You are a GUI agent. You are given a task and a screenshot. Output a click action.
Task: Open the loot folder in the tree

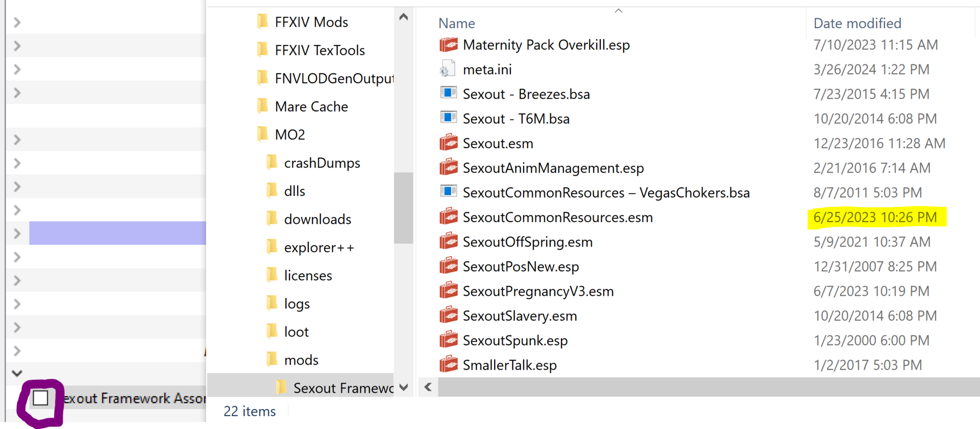[297, 332]
